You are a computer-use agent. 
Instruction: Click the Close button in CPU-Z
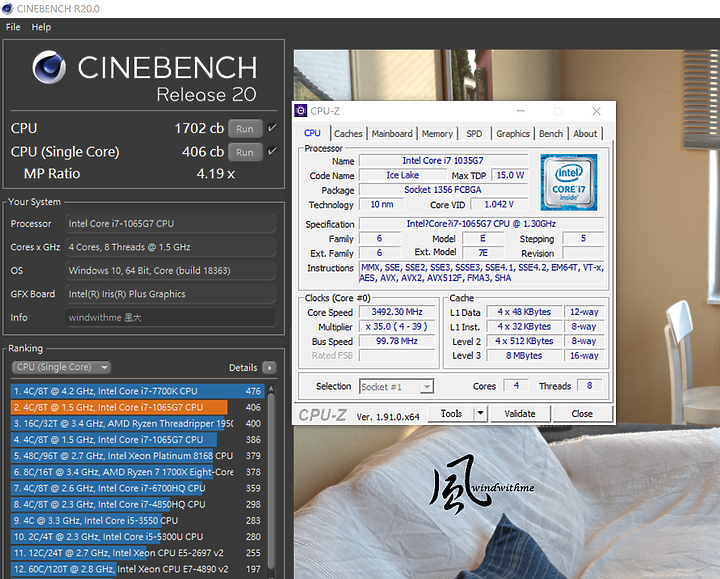coord(582,413)
